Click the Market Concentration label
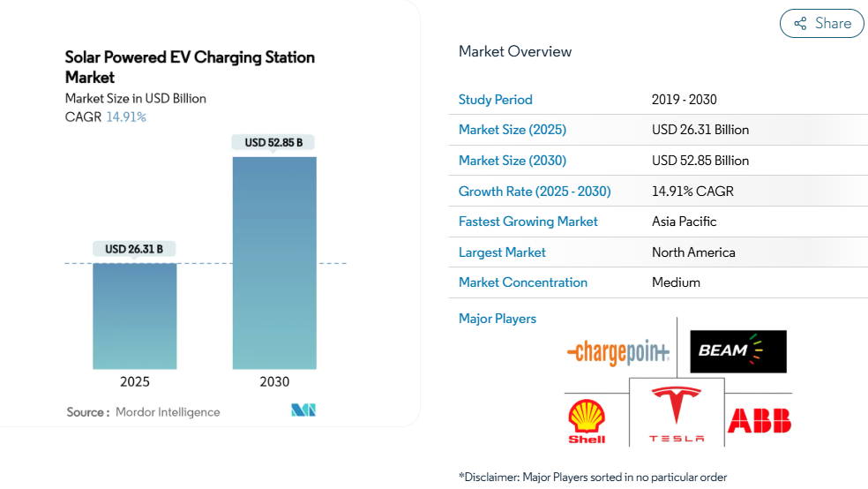 pyautogui.click(x=522, y=282)
